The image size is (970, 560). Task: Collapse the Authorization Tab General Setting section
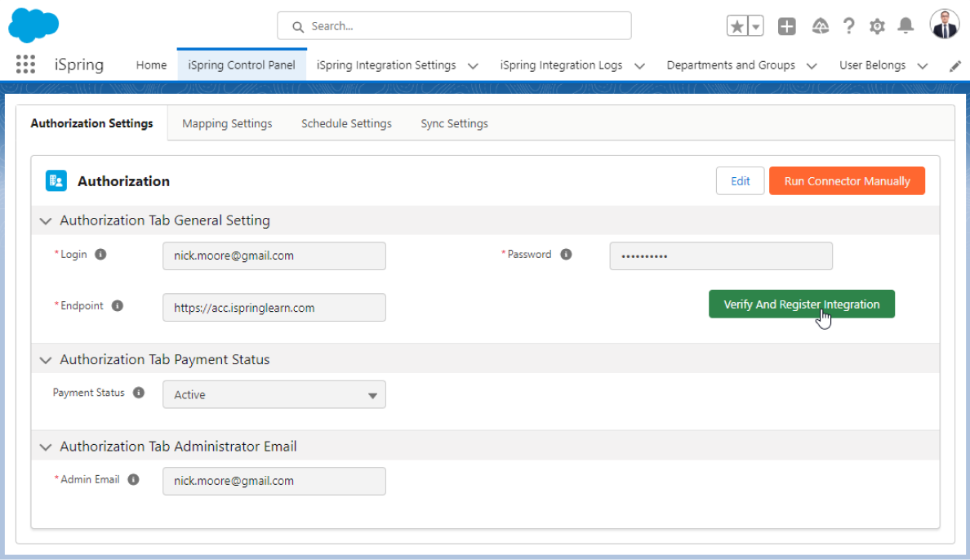click(46, 220)
